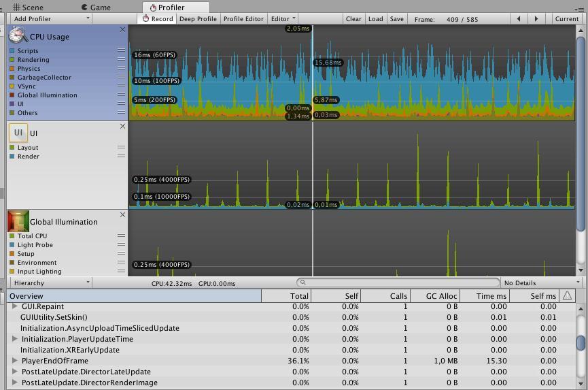Close the Global Illumination profiler module
The image size is (588, 390).
click(x=122, y=214)
